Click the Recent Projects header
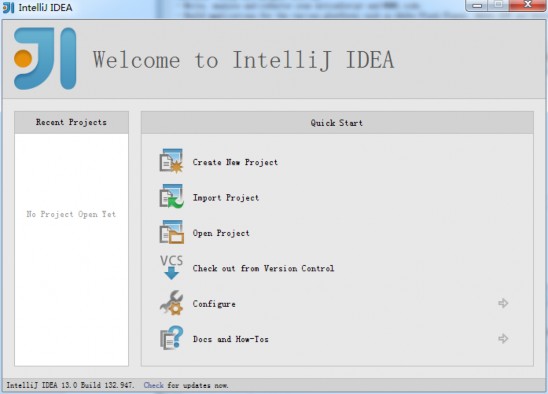This screenshot has width=548, height=394. pyautogui.click(x=71, y=122)
